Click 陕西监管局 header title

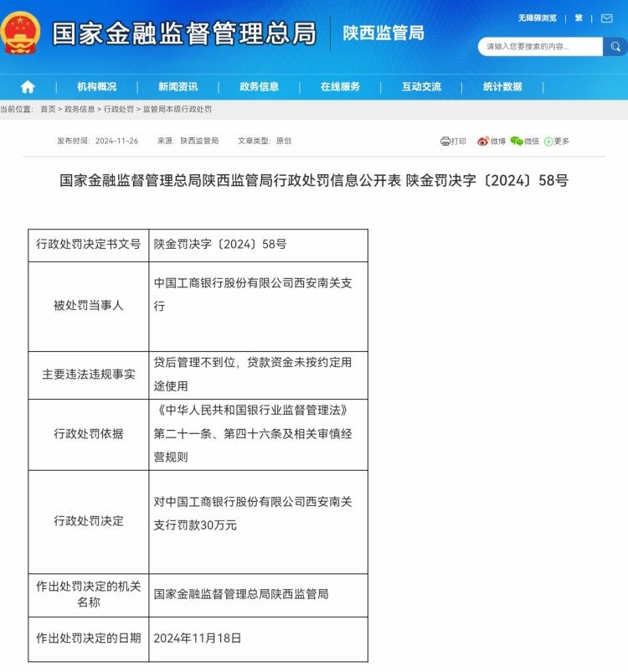[x=383, y=33]
